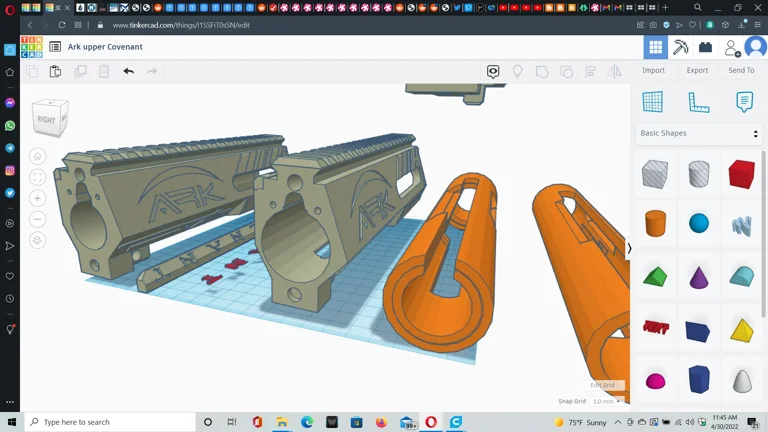The height and width of the screenshot is (432, 768).
Task: Click the Edit Grid button
Action: (603, 385)
